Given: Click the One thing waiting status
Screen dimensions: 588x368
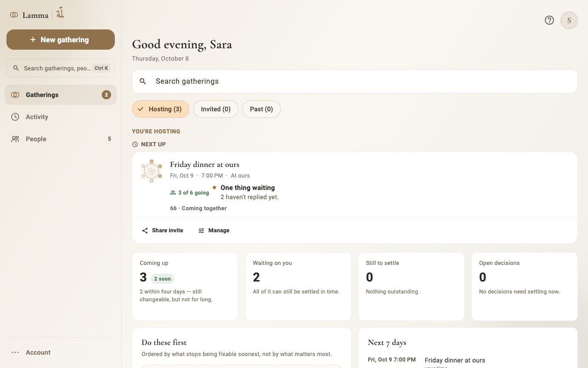Looking at the screenshot, I should (x=248, y=188).
